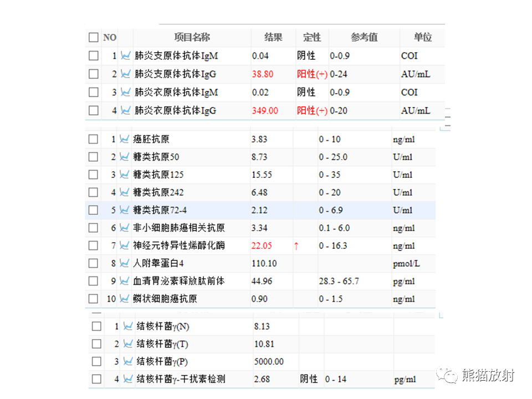Click the 单位 column header

[x=422, y=37]
